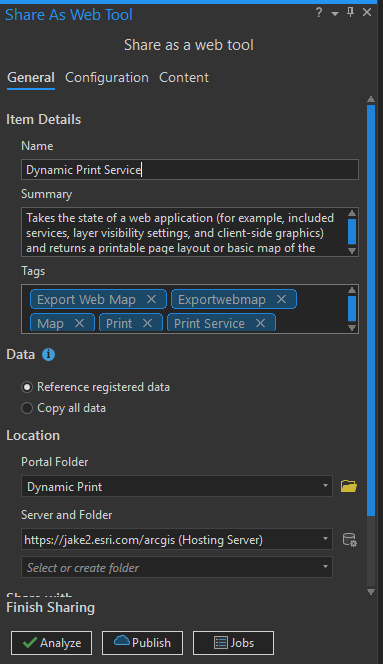383x664 pixels.
Task: Remove the Exportwebmap tag
Action: [x=281, y=299]
